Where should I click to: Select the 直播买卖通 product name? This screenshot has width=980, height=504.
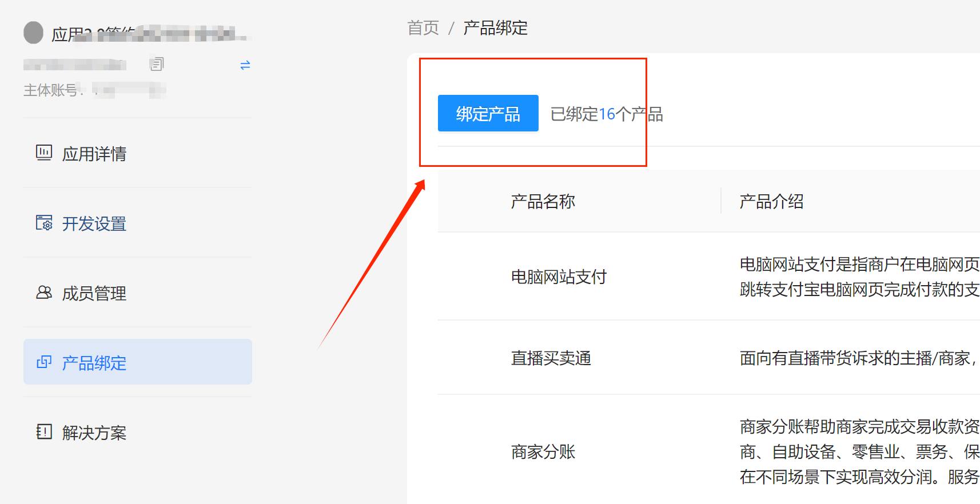(x=551, y=358)
